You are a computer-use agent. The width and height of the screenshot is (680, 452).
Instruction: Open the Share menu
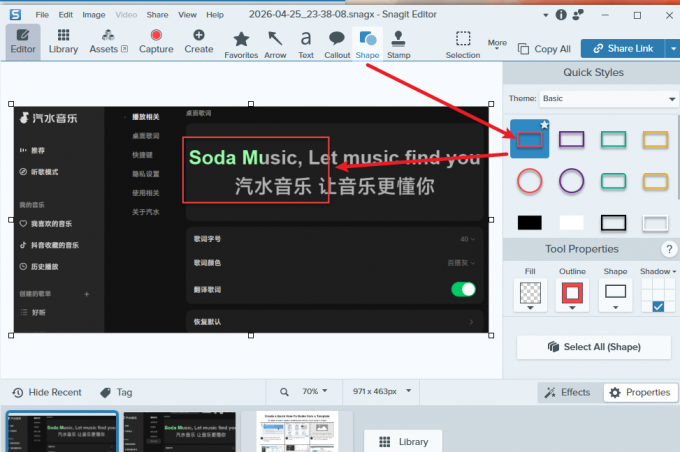click(x=157, y=15)
